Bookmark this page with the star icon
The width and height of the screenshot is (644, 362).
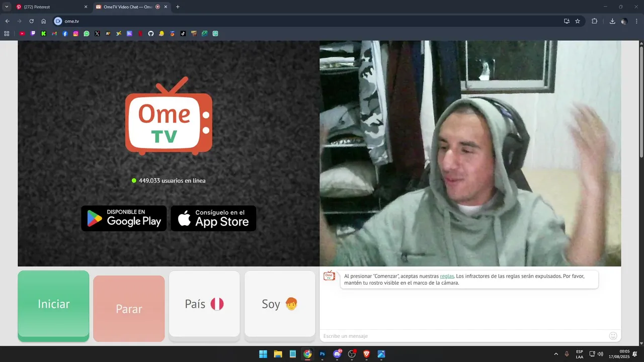point(578,21)
